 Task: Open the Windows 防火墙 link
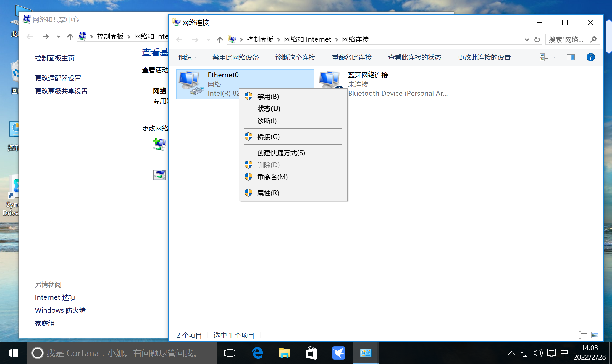point(60,310)
